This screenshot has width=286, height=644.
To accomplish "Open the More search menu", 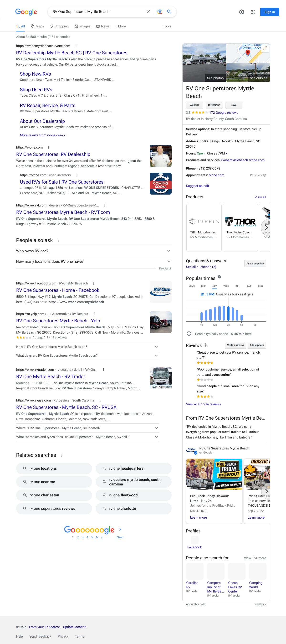I will pos(120,26).
